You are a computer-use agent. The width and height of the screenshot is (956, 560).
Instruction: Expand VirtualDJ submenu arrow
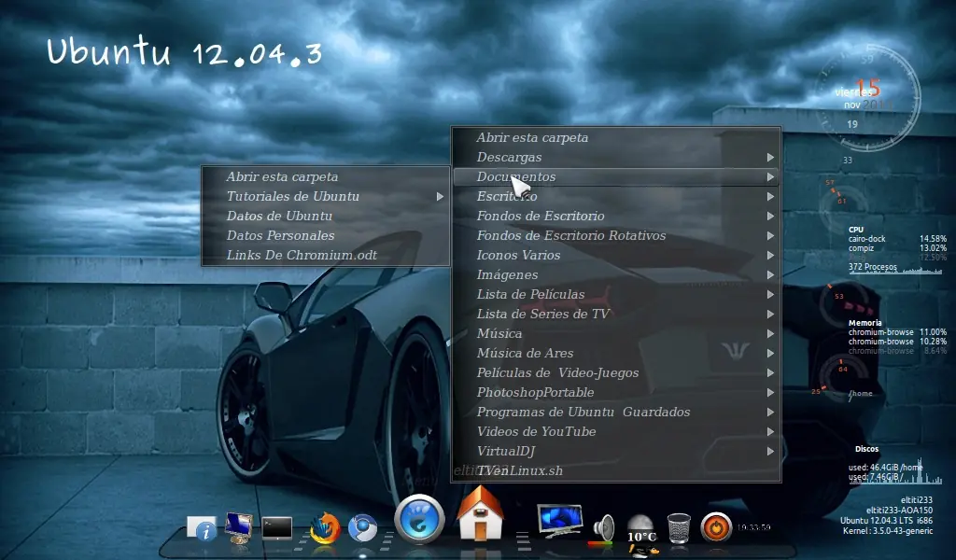point(770,452)
